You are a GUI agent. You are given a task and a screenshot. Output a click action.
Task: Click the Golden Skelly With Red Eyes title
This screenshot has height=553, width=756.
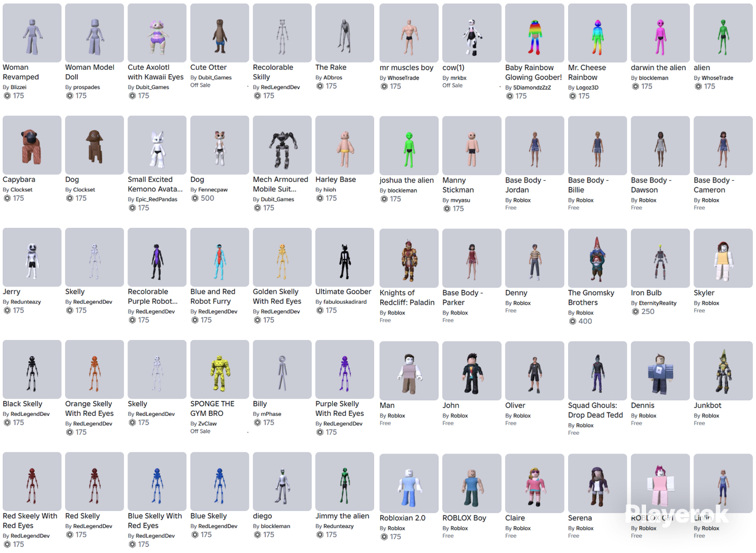(277, 296)
